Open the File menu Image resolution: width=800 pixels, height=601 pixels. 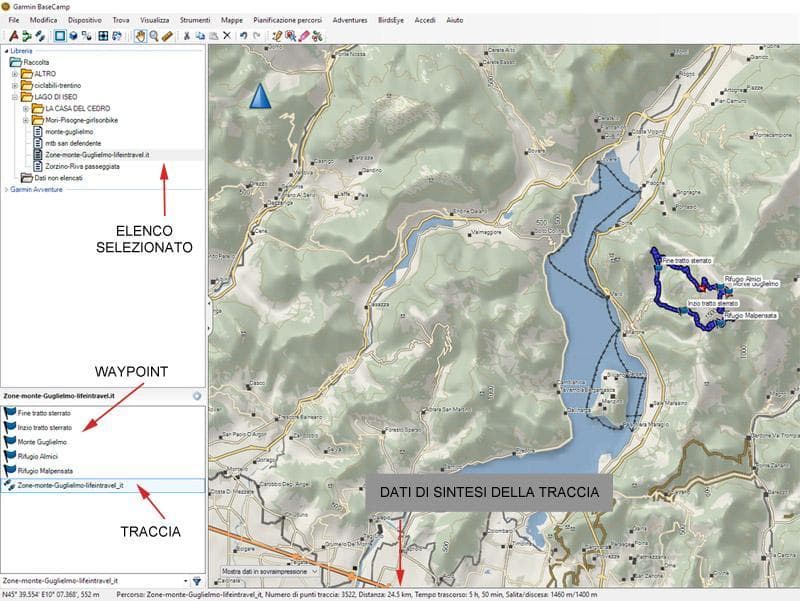pos(14,20)
